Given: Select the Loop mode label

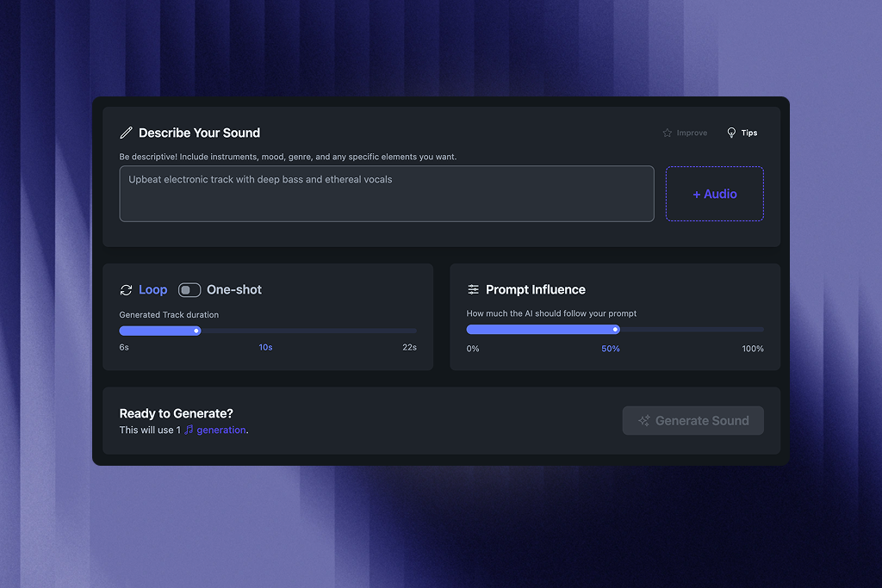Looking at the screenshot, I should tap(152, 290).
